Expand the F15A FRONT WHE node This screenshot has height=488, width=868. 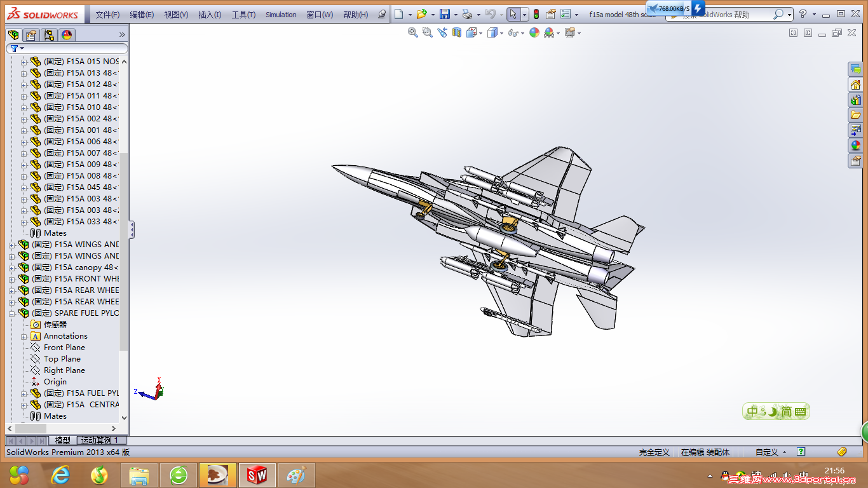tap(12, 279)
